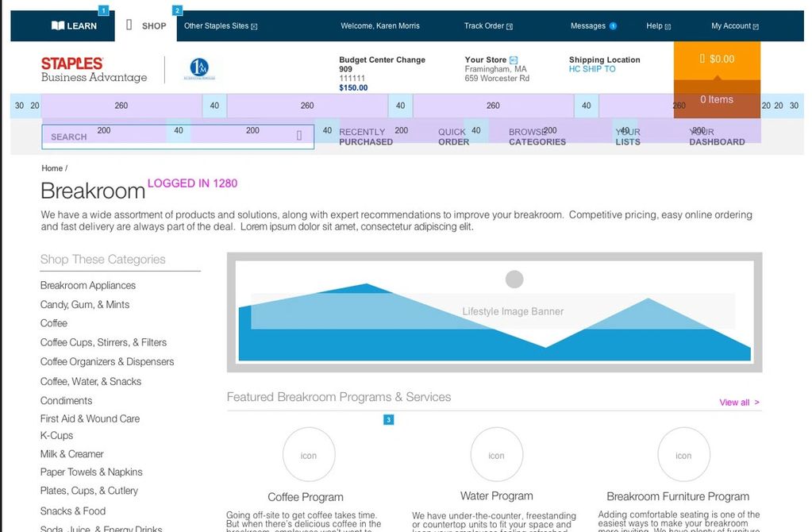Image resolution: width=812 pixels, height=532 pixels.
Task: Select Paper Towels & Napkins category
Action: 91,472
